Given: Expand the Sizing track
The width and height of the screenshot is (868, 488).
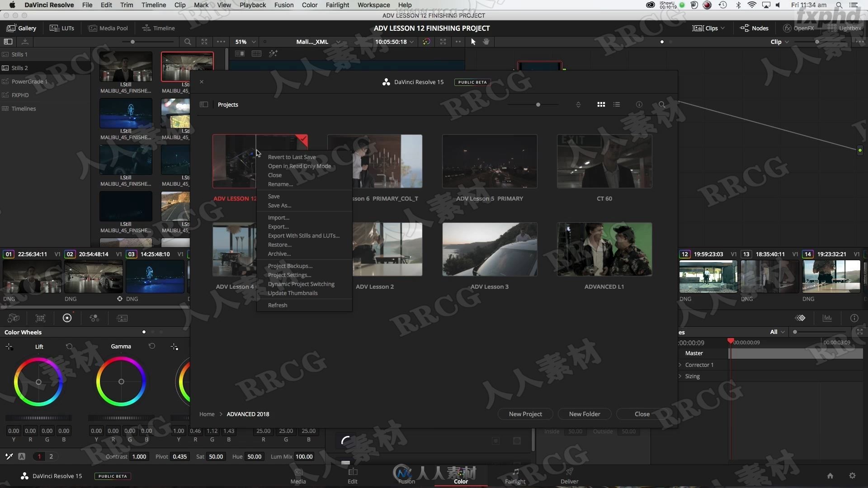Looking at the screenshot, I should [x=680, y=376].
